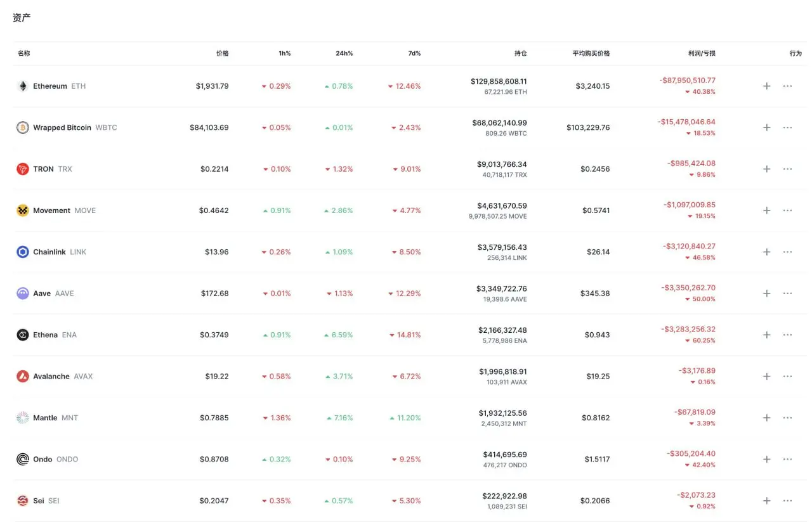Click the Wrapped Bitcoin logo icon
Screen dimensions: 812x523
click(23, 127)
